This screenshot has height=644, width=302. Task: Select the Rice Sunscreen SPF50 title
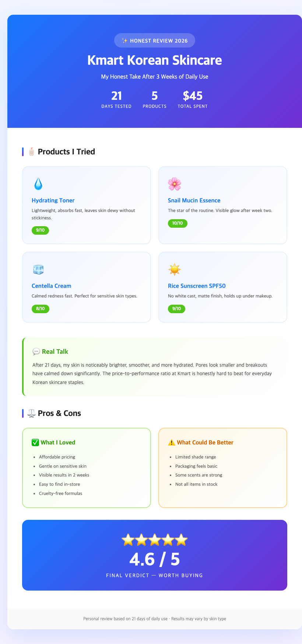[197, 286]
